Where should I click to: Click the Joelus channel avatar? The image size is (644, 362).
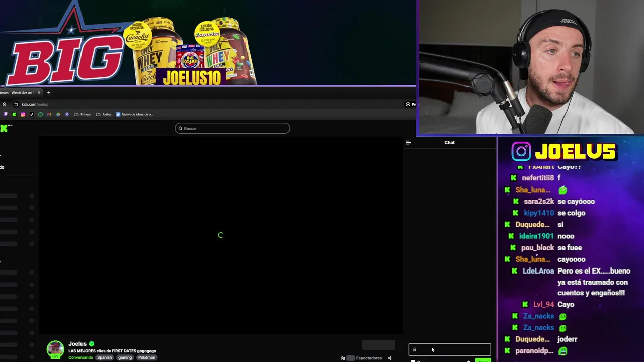[x=55, y=349]
